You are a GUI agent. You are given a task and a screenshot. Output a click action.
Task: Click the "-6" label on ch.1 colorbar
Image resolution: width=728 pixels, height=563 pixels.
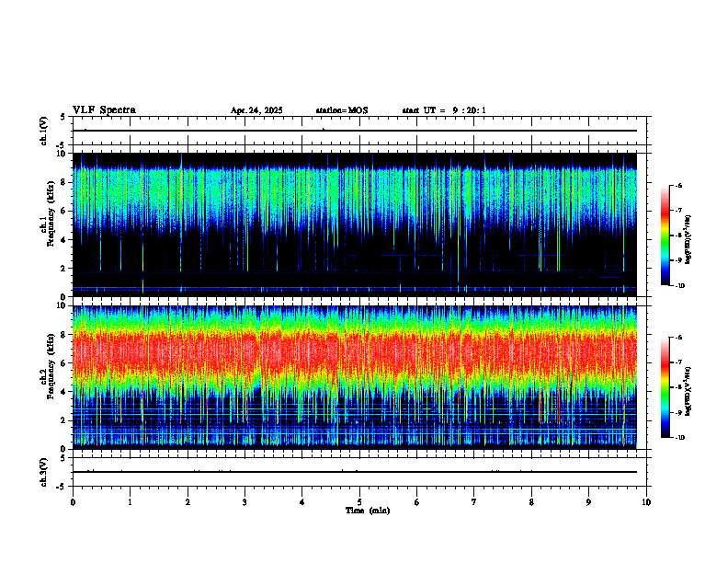click(x=679, y=185)
